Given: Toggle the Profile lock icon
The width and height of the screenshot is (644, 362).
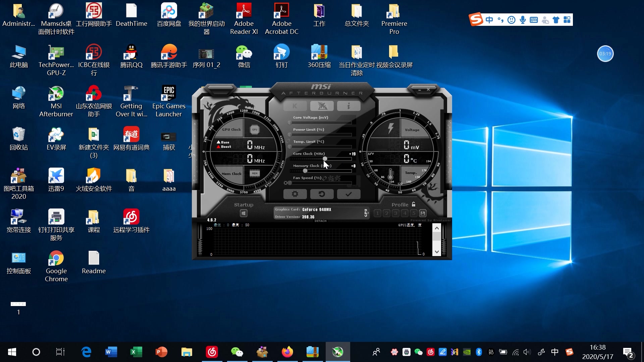Looking at the screenshot, I should tap(414, 204).
